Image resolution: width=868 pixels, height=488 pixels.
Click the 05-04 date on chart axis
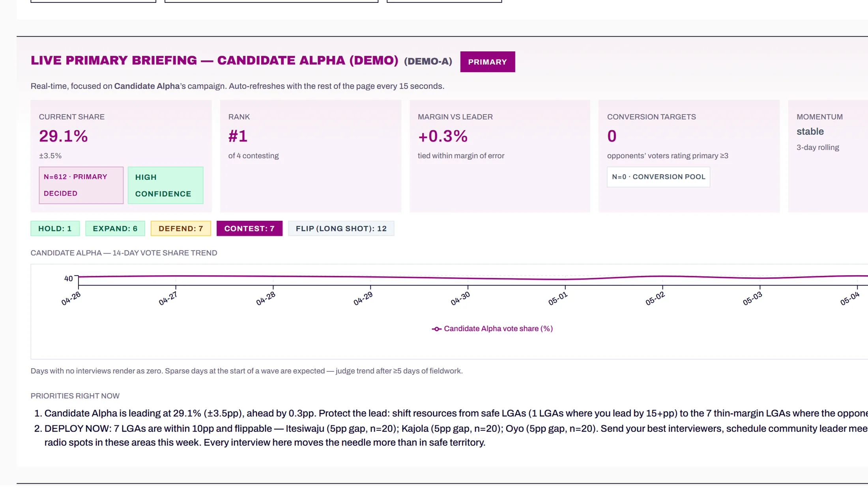[850, 299]
